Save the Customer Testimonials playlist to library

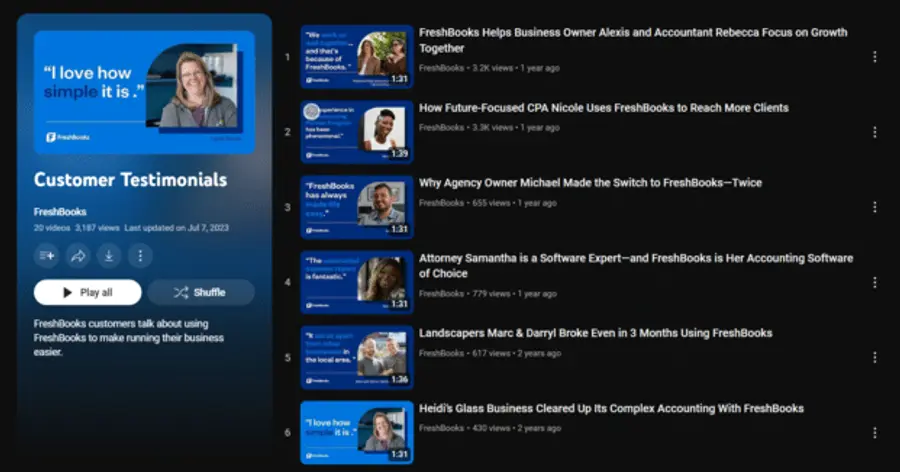click(47, 256)
